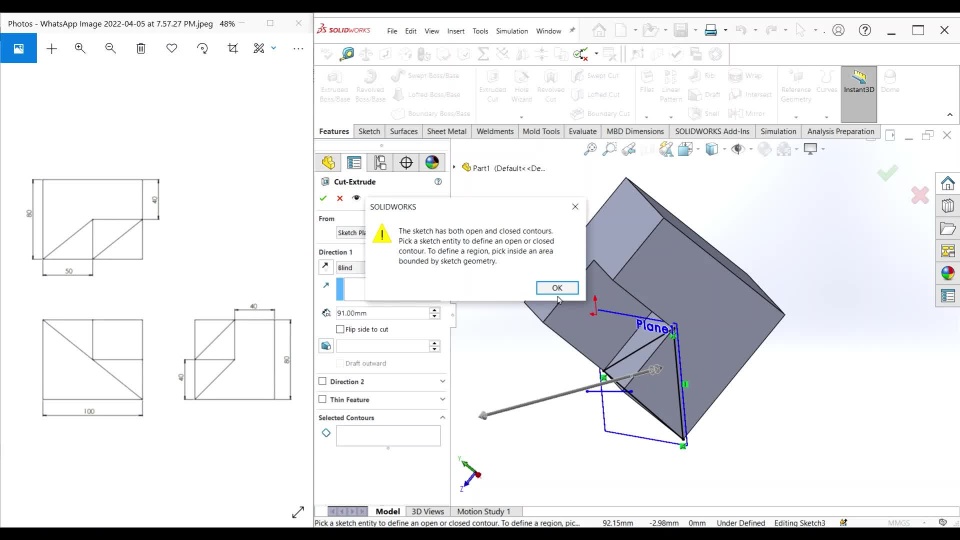Image resolution: width=960 pixels, height=540 pixels.
Task: Open DimXpertManager tab icon
Action: pyautogui.click(x=406, y=162)
